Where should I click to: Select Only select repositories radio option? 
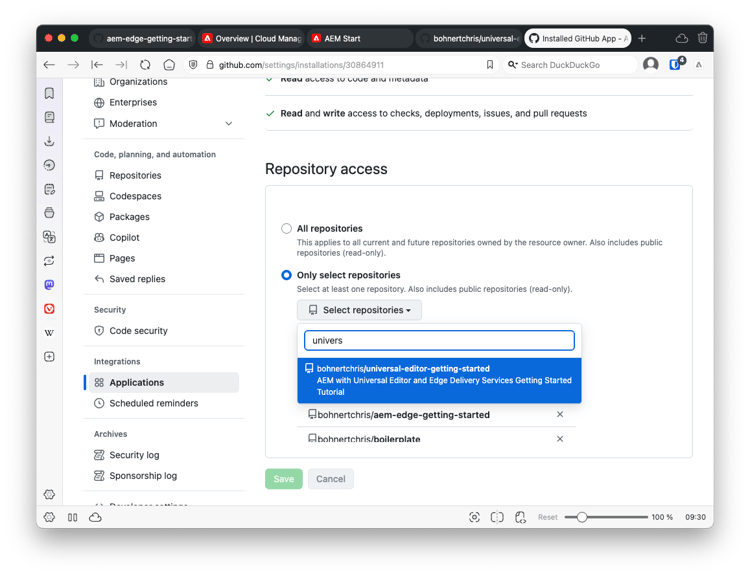pyautogui.click(x=286, y=275)
